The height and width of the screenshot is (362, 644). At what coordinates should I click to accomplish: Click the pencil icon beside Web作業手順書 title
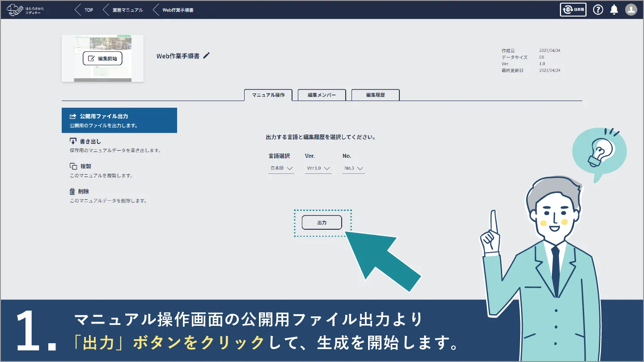[206, 56]
